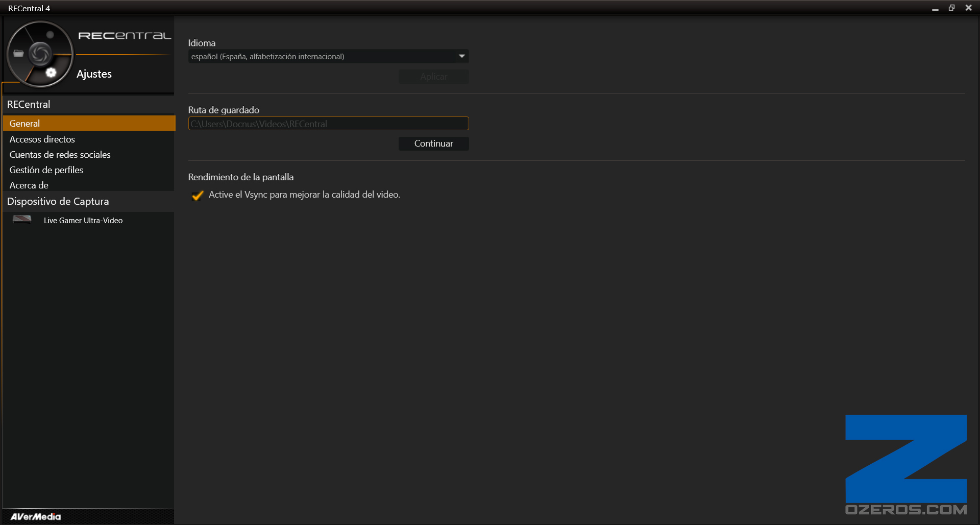Disable the Vsync checkbox

pyautogui.click(x=198, y=195)
